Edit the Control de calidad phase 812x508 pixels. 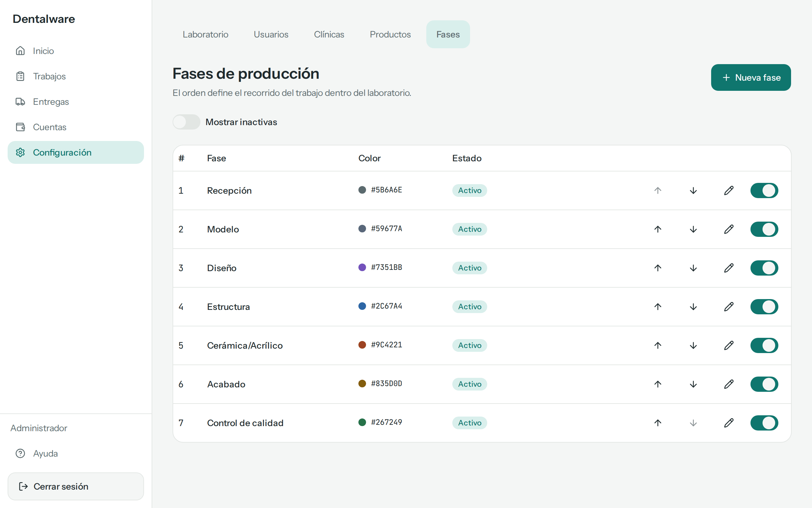729,423
